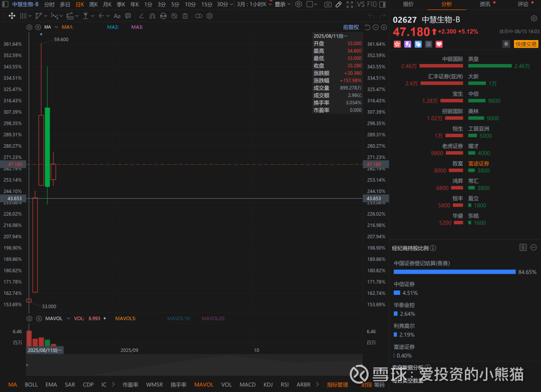
Task: Select the Aa text annotation tool
Action: point(117,16)
